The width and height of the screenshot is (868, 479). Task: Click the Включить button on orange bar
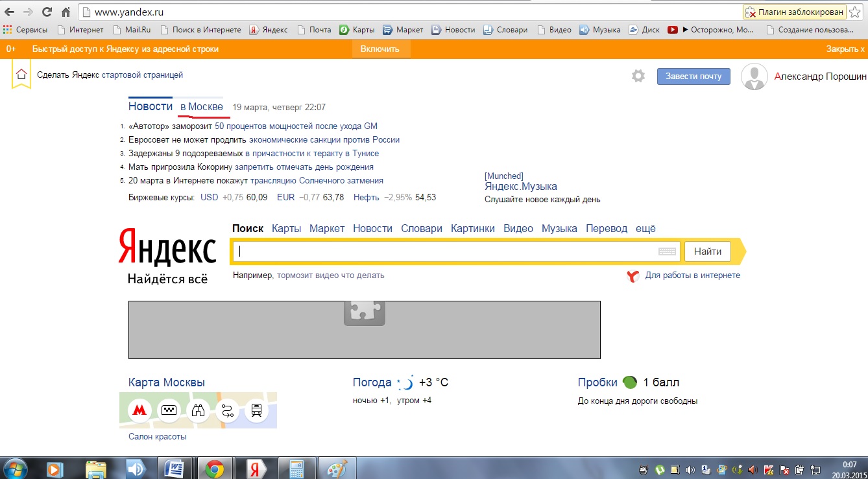coord(380,49)
